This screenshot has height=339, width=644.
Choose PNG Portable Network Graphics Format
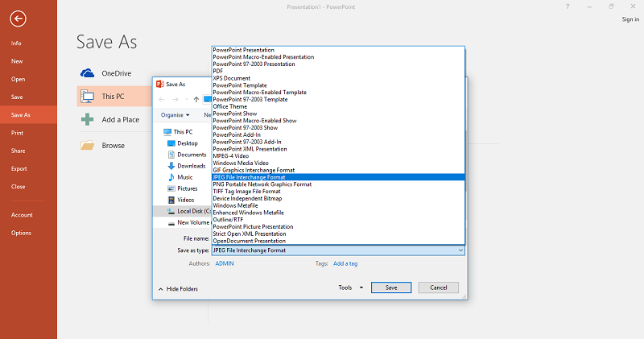tap(262, 184)
